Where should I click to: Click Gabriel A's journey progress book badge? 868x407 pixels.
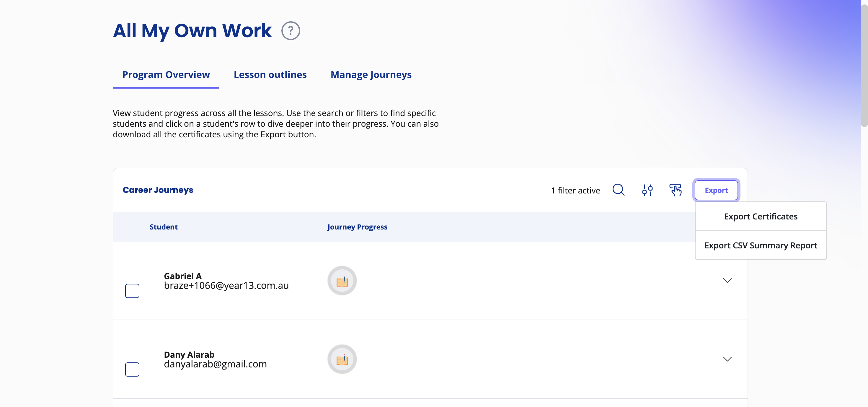pyautogui.click(x=342, y=281)
